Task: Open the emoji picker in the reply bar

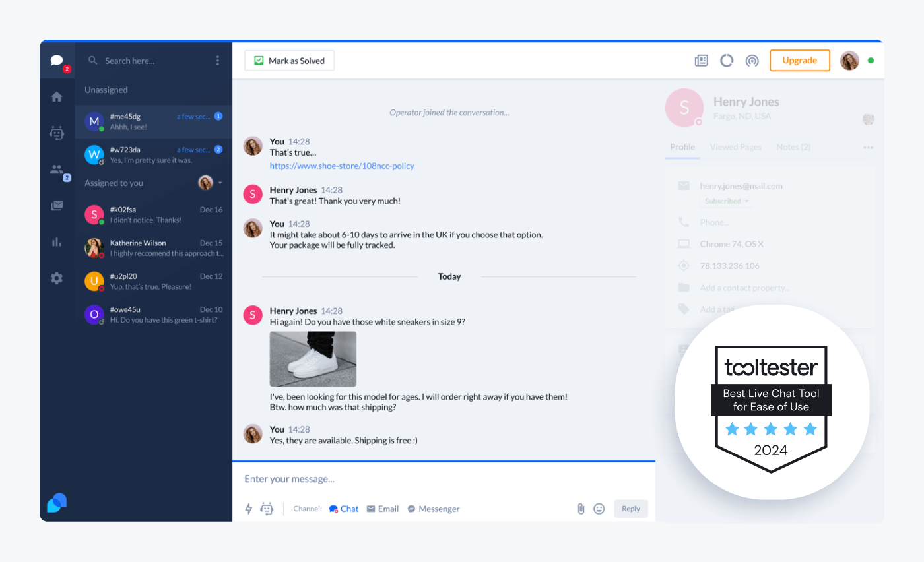Action: point(599,509)
